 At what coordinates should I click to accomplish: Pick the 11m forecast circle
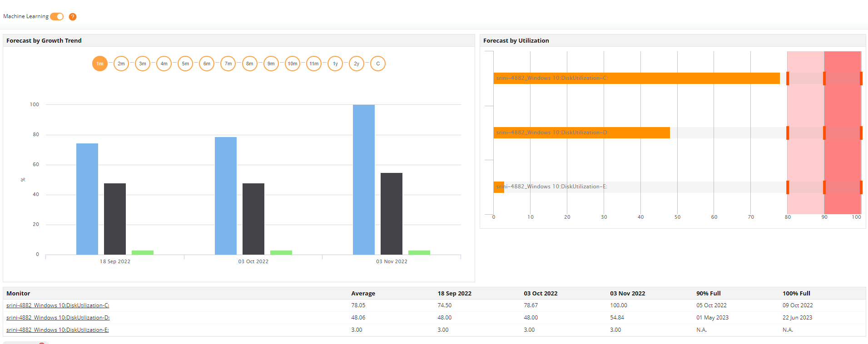(314, 64)
